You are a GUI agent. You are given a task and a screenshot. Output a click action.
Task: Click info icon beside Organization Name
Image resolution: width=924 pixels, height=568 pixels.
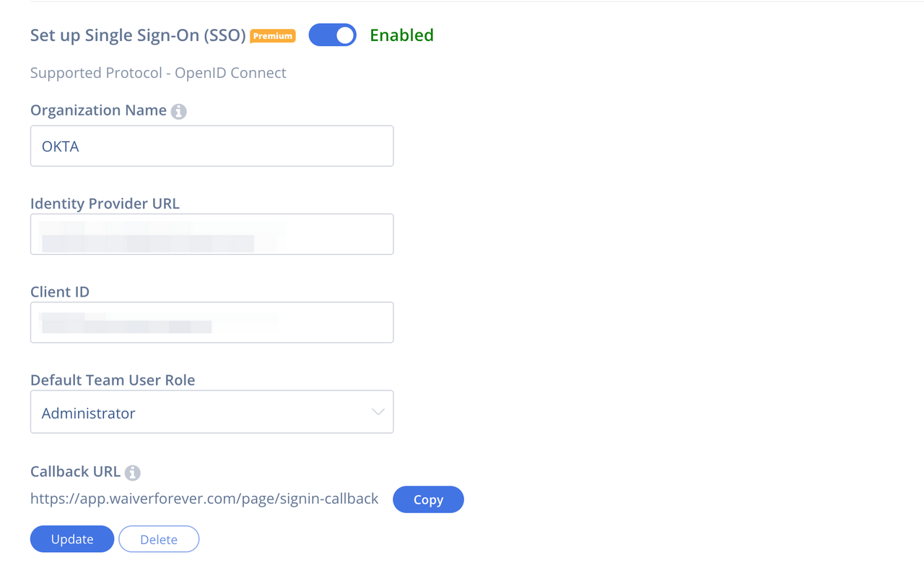pos(178,111)
